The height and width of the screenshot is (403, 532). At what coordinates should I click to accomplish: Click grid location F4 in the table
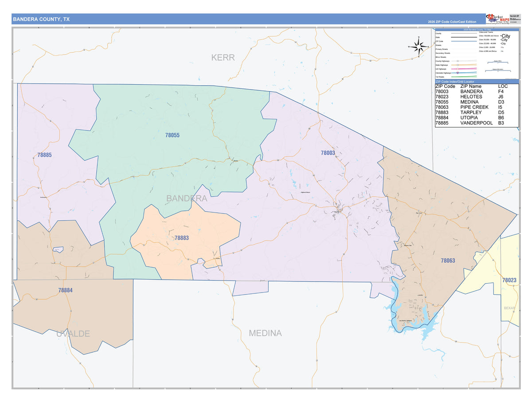point(501,91)
